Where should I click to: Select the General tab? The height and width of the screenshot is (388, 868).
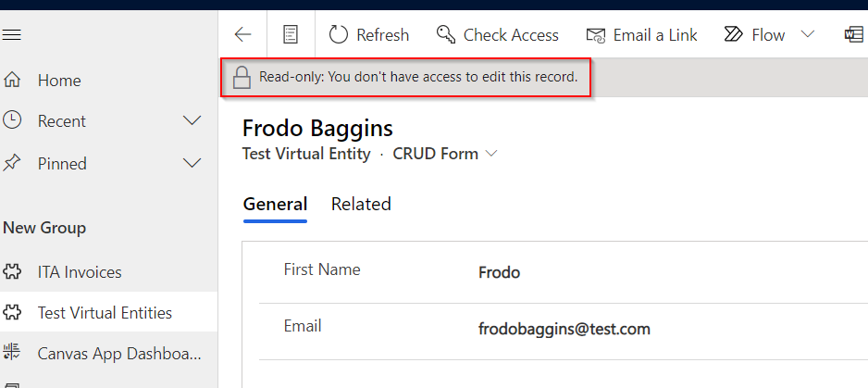275,204
